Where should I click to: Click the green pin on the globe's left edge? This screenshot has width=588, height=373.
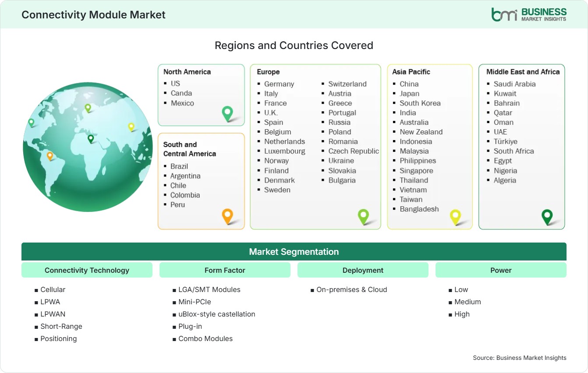[x=31, y=123]
